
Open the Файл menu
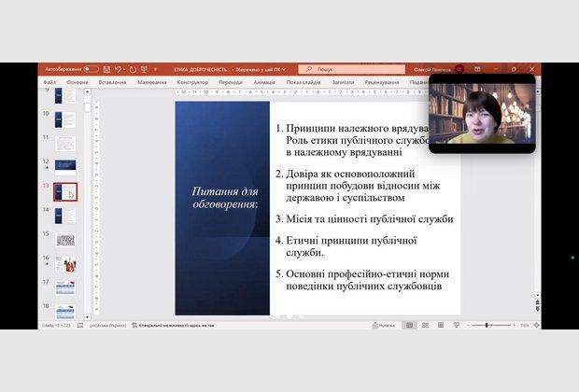tap(48, 82)
